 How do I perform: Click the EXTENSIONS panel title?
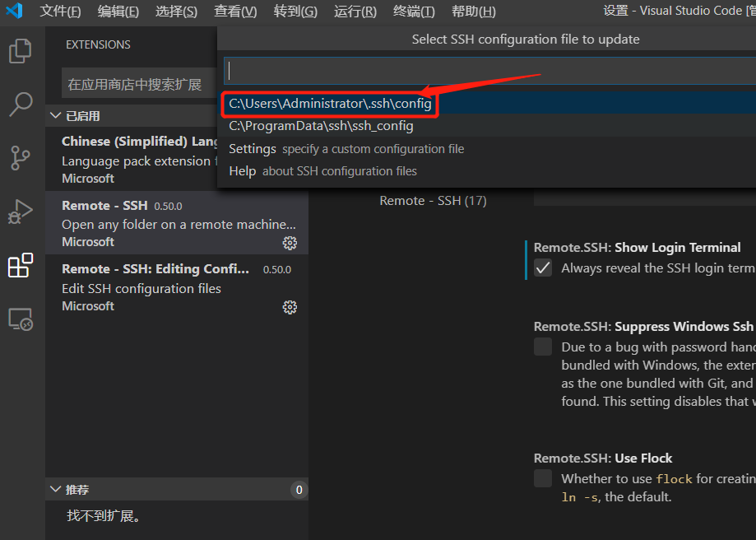click(x=98, y=44)
